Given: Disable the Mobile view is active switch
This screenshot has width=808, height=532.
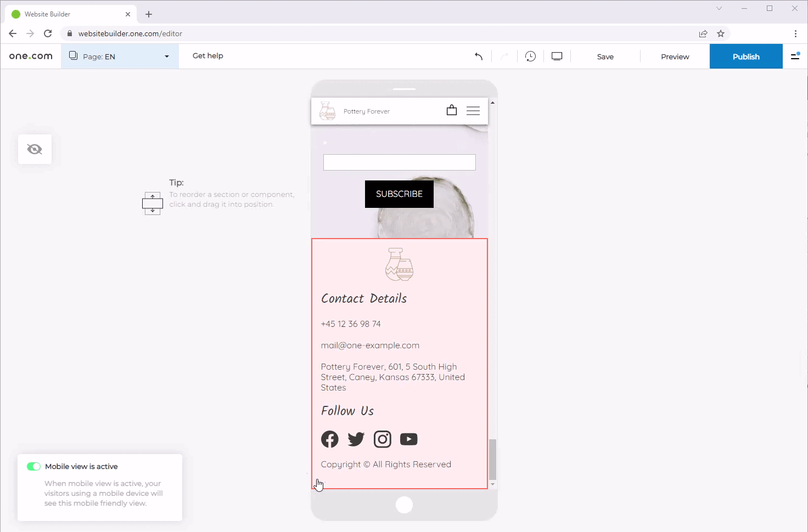Looking at the screenshot, I should point(33,467).
